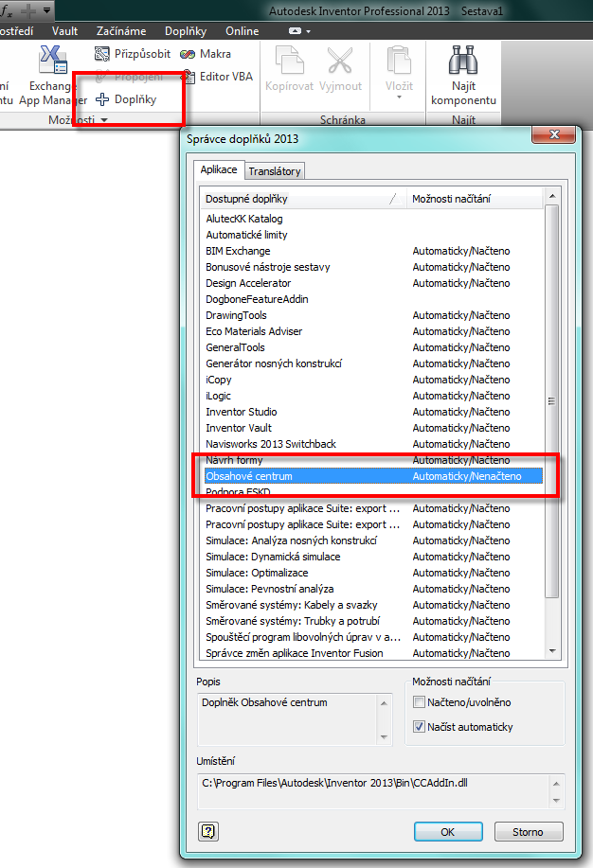This screenshot has width=593, height=868.
Task: Expand Možnosti panel dropdown
Action: 104,120
